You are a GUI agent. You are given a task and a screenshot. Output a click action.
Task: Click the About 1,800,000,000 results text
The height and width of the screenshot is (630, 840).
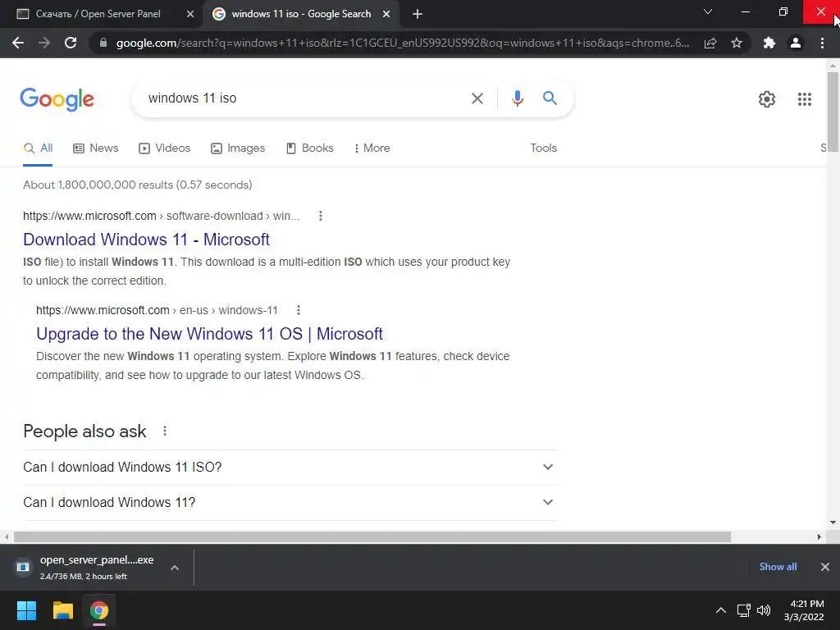[138, 185]
